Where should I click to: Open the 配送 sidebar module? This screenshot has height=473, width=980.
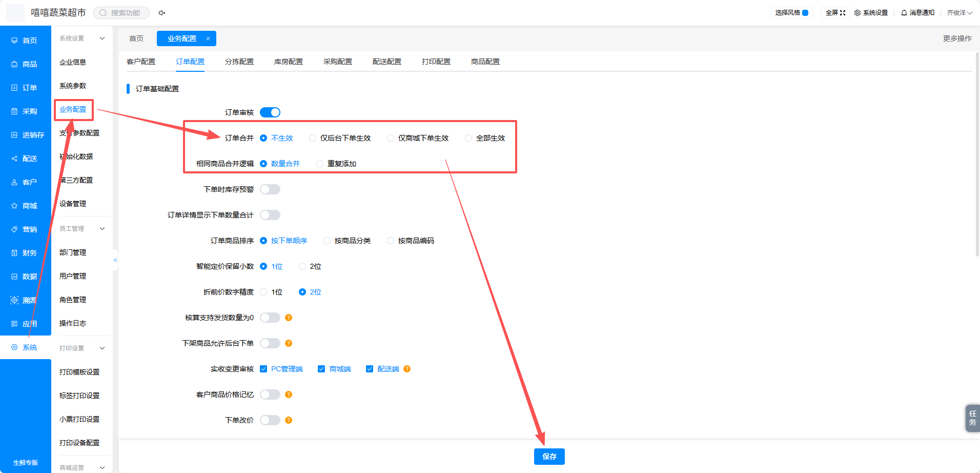coord(25,159)
